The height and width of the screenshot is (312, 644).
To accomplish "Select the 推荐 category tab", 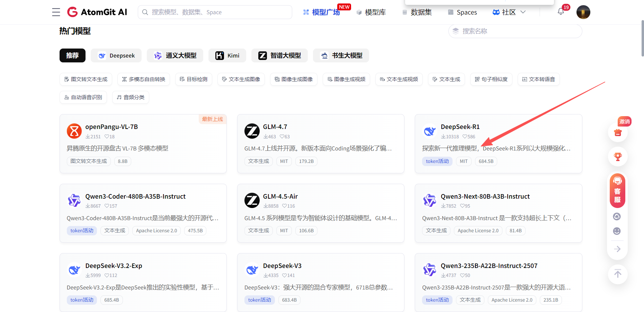I will click(72, 55).
